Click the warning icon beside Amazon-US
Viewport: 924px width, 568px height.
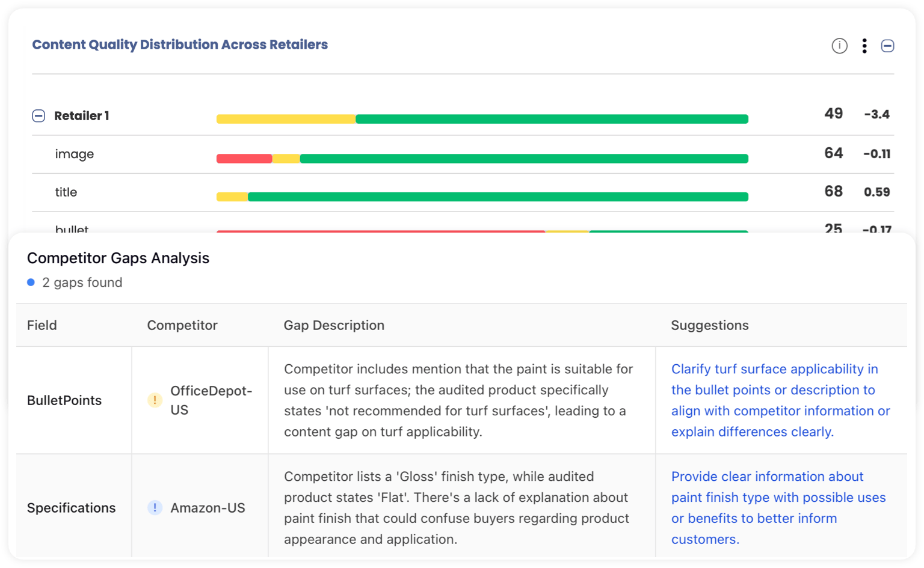click(155, 508)
